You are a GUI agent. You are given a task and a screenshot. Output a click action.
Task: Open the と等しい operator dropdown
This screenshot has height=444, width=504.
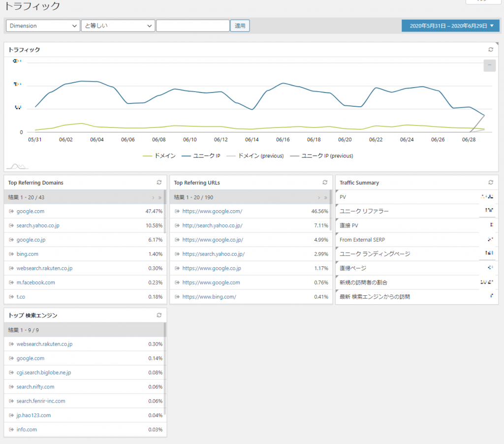[x=118, y=26]
